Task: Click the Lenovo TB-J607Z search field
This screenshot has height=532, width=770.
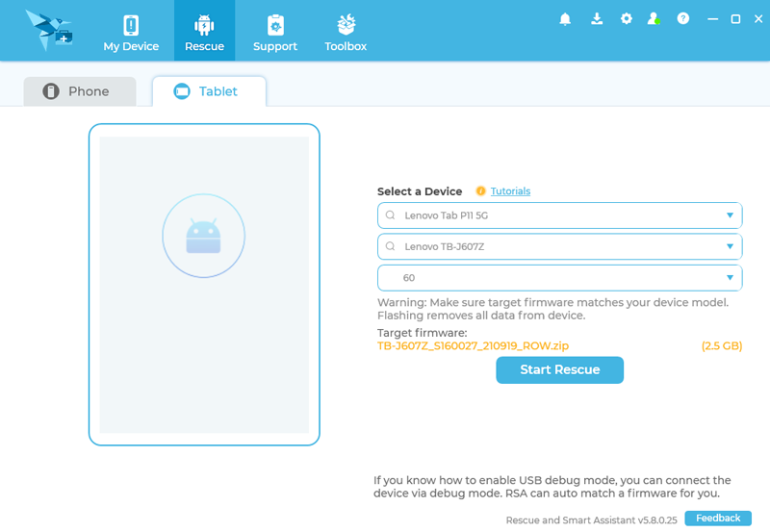Action: (x=559, y=246)
